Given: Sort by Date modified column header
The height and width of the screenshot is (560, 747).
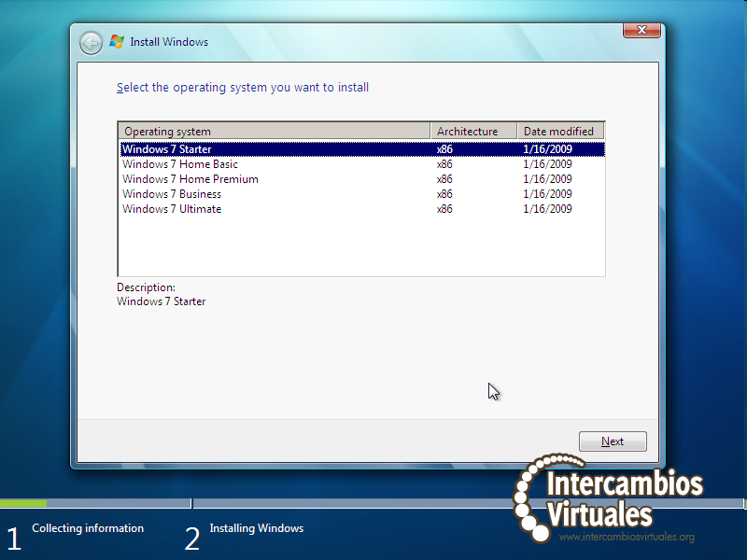Looking at the screenshot, I should [561, 131].
